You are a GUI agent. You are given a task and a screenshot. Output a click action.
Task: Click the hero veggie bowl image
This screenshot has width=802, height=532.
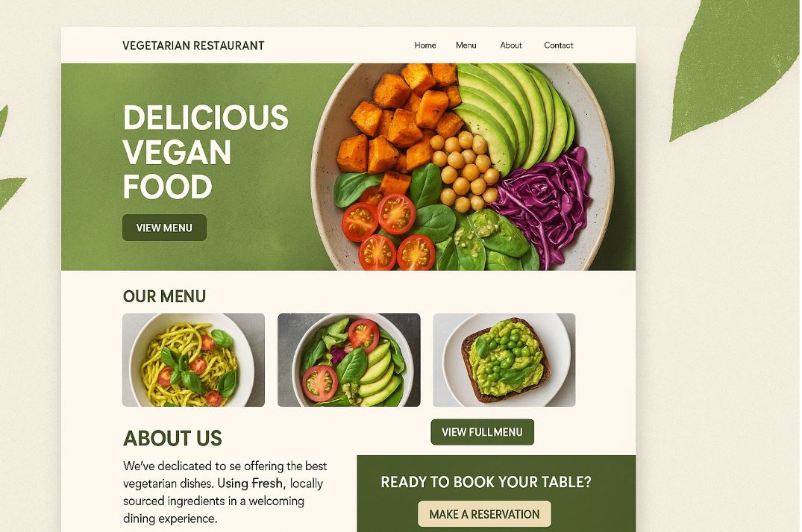(x=463, y=166)
